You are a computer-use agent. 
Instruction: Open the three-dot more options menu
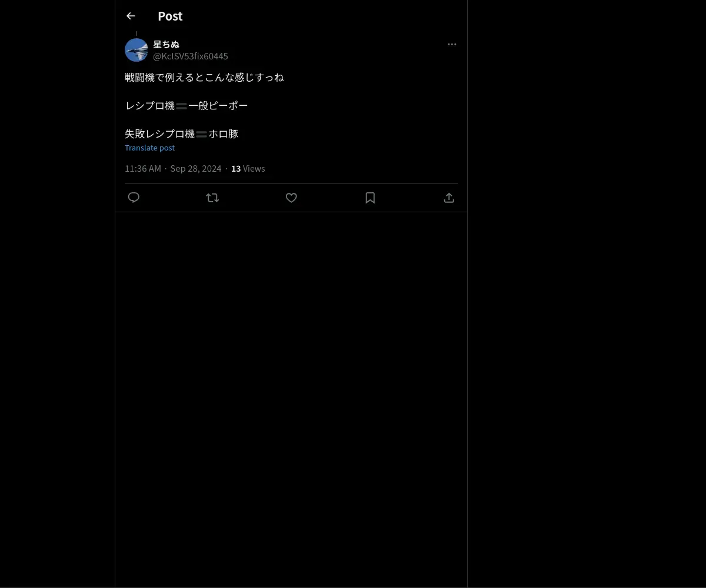coord(452,44)
